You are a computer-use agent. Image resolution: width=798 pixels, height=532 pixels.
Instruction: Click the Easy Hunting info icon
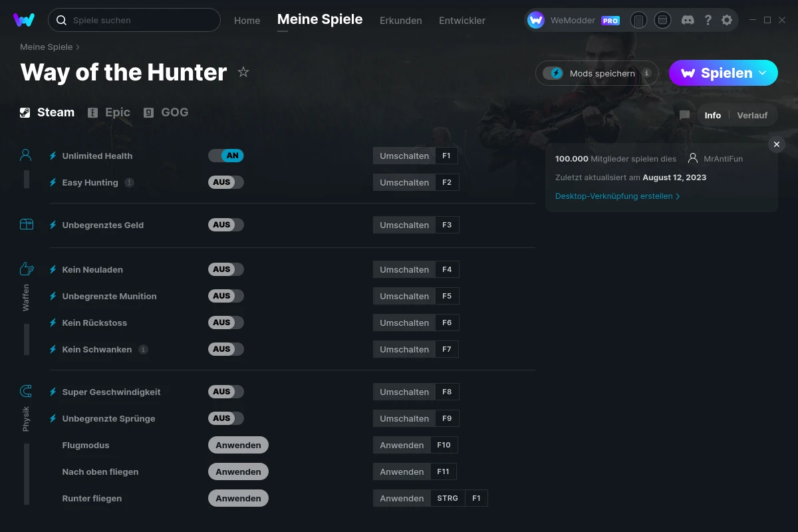(129, 182)
